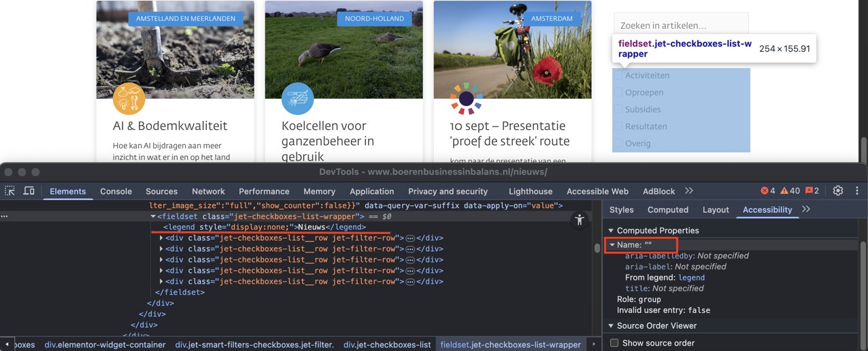
Task: Check the Resultaten filter checkbox
Action: [618, 127]
